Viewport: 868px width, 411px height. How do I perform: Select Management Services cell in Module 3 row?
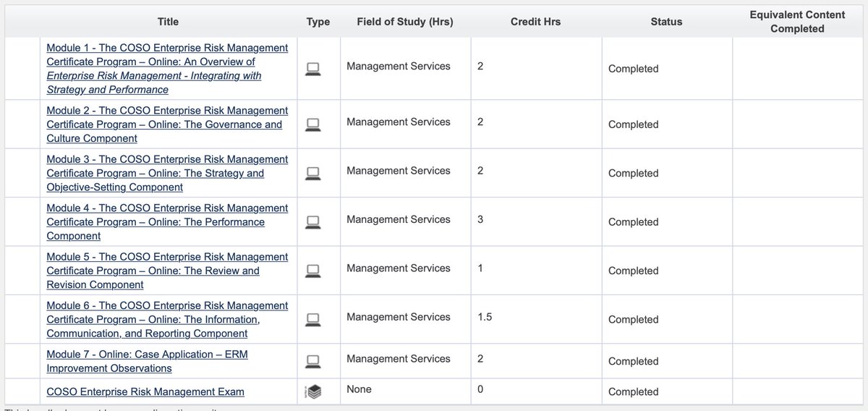(x=399, y=170)
